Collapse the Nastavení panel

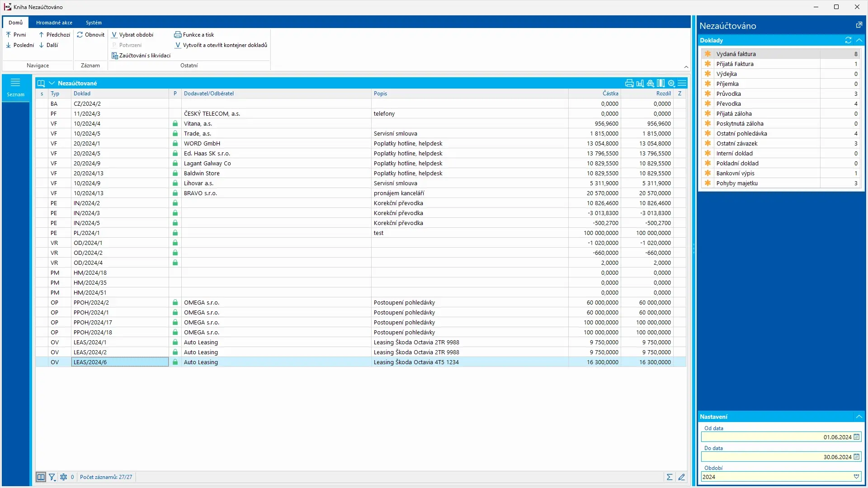(859, 417)
